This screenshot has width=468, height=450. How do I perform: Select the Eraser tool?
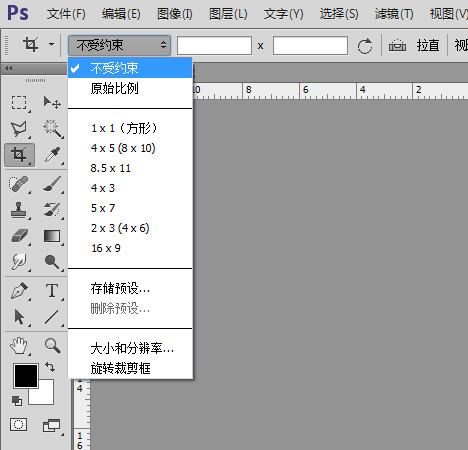tap(19, 236)
